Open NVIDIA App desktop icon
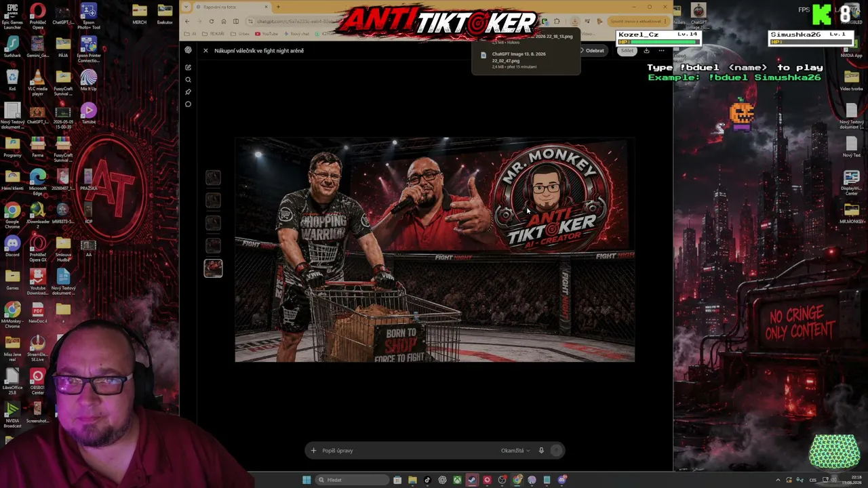Screen dimensions: 868x488 click(x=852, y=47)
